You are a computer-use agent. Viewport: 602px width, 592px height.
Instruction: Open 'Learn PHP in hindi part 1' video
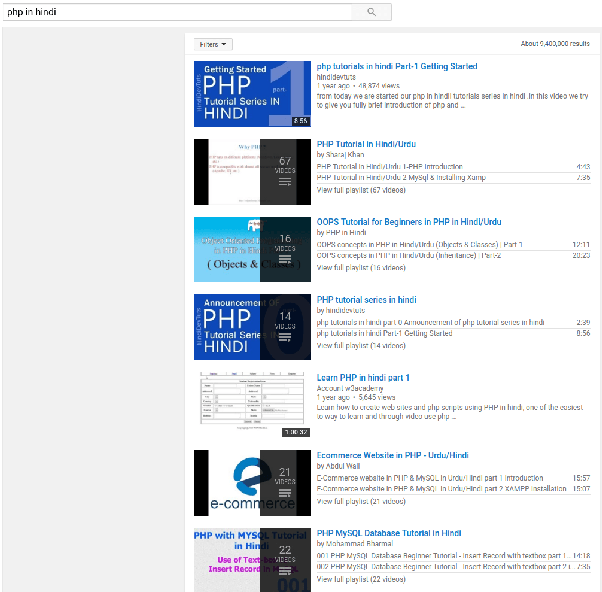coord(363,377)
